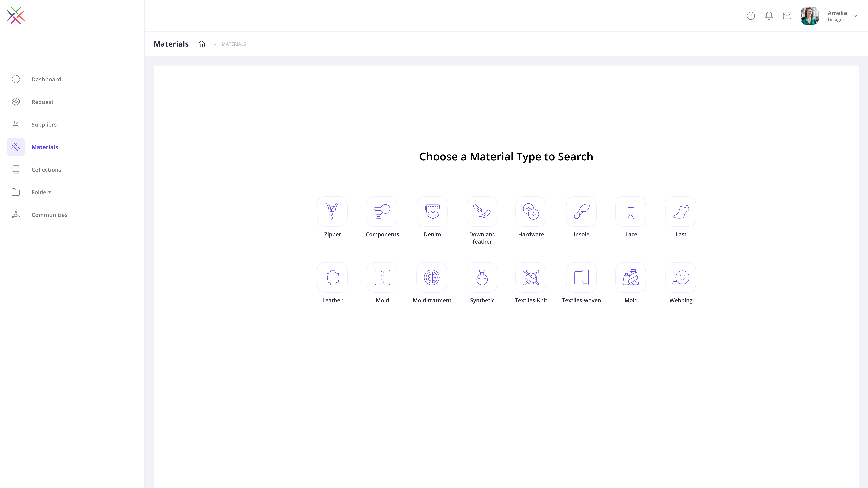Click the Collections book icon
This screenshot has width=868, height=488.
(16, 169)
